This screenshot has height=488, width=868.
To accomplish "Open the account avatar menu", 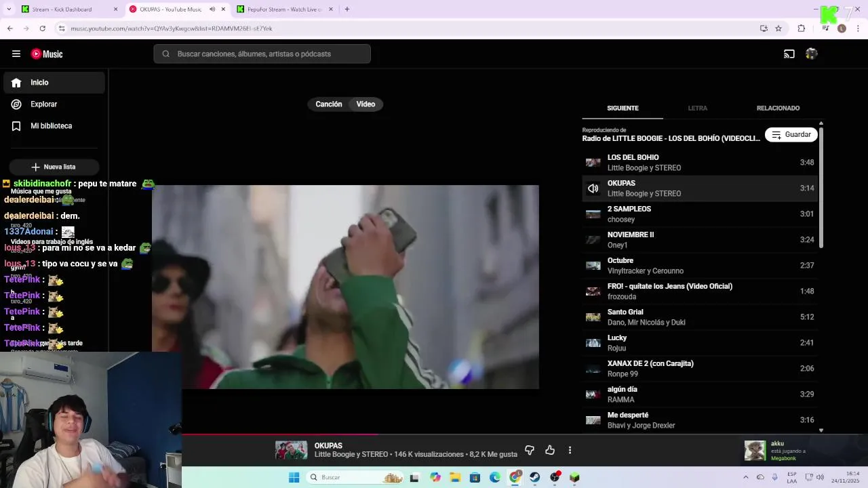I will [x=811, y=54].
